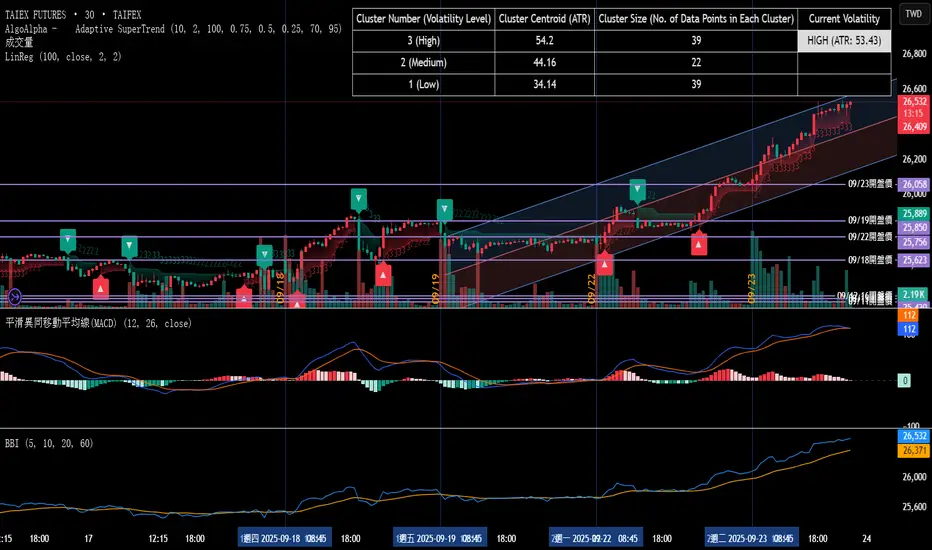
Task: Click the purple 25,623 price label
Action: tap(914, 260)
